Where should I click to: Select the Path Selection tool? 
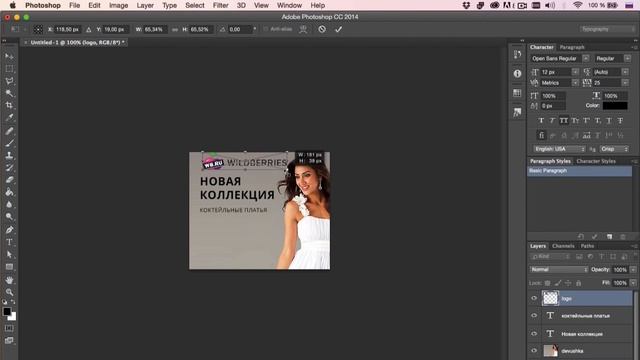pyautogui.click(x=9, y=254)
